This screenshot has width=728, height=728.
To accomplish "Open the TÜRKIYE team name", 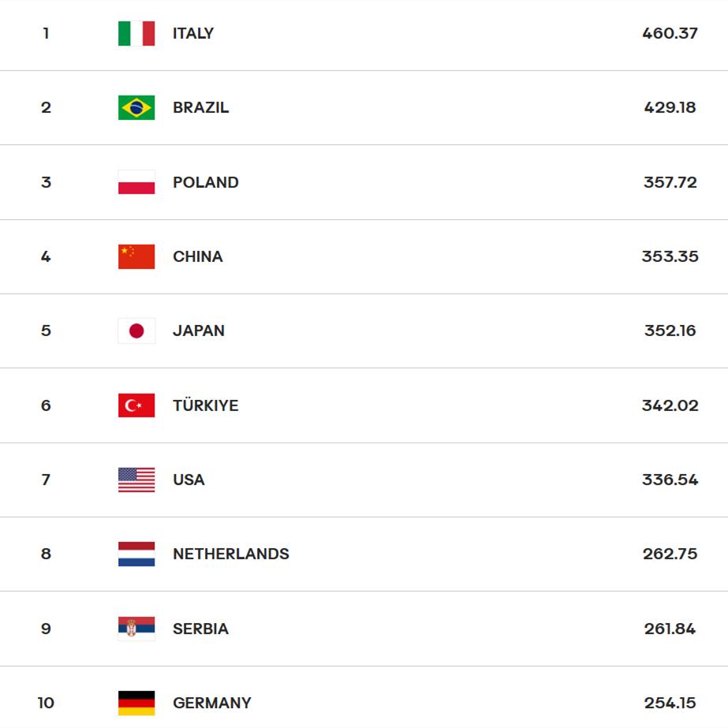I will point(206,405).
